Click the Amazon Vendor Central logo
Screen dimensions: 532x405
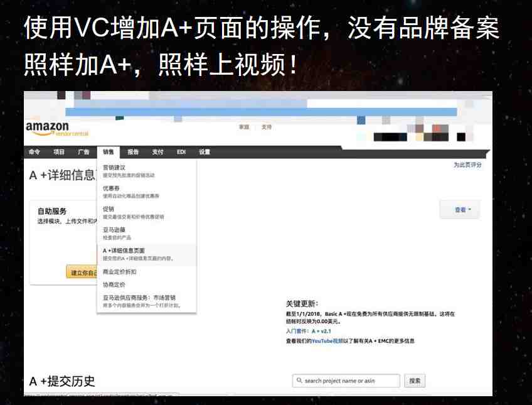click(x=57, y=129)
